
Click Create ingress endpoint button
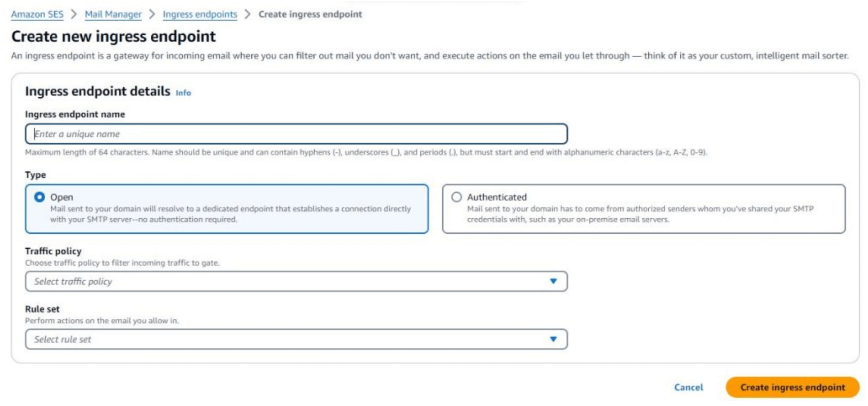[792, 387]
